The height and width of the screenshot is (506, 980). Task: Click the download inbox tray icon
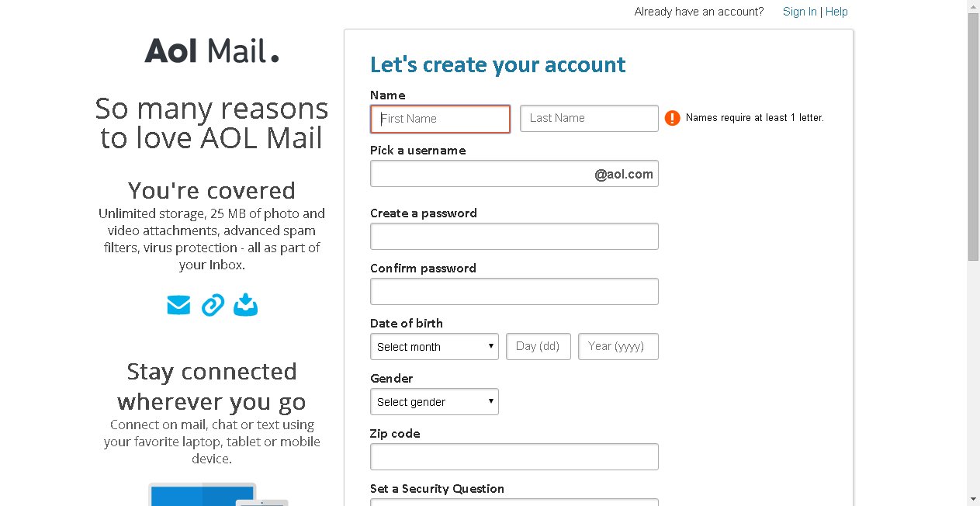click(245, 305)
